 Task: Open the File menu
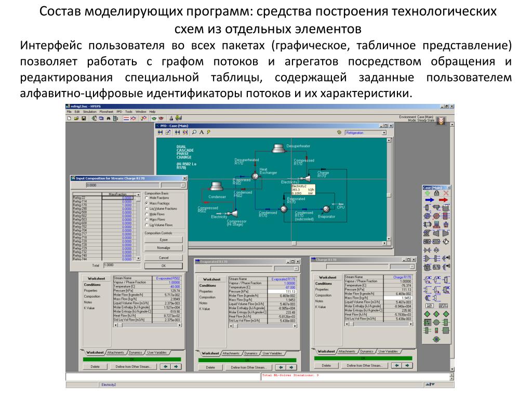coord(69,112)
